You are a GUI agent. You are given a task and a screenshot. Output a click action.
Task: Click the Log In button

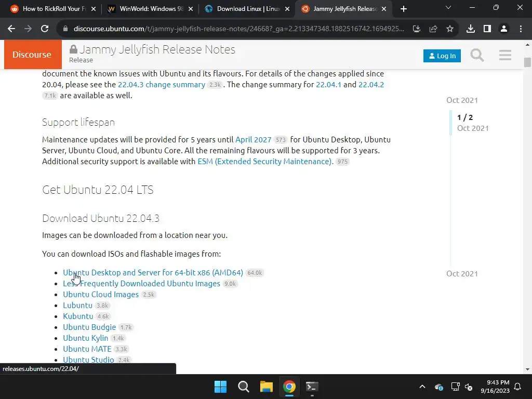tap(442, 56)
